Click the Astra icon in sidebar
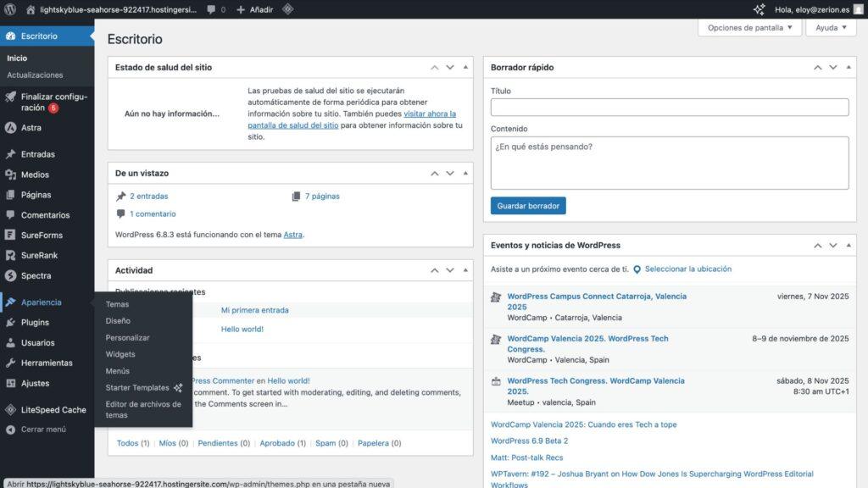 click(10, 128)
